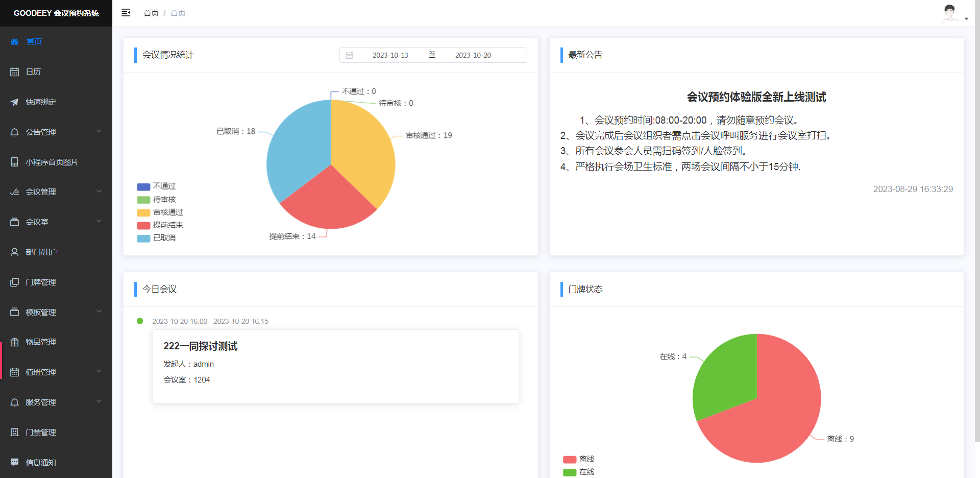The width and height of the screenshot is (980, 478).
Task: Click the door icon for 门禁管理
Action: 15,432
